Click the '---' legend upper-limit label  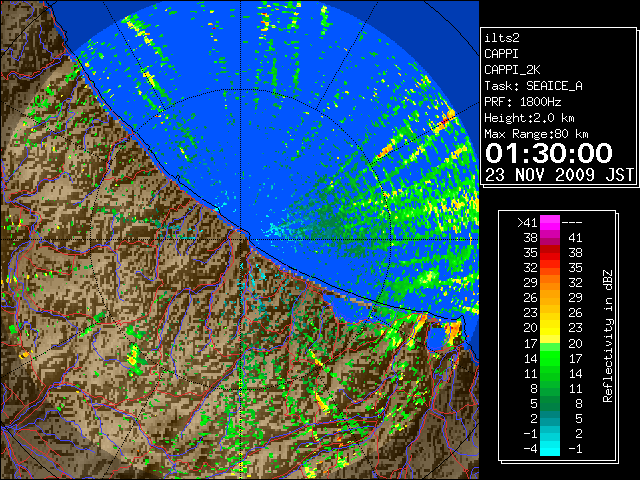[x=572, y=223]
